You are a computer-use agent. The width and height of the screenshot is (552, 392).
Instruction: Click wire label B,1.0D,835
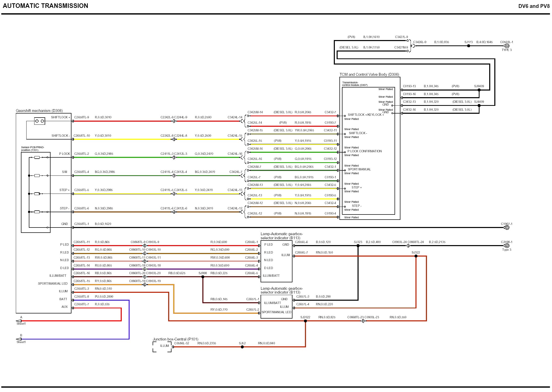(x=442, y=42)
